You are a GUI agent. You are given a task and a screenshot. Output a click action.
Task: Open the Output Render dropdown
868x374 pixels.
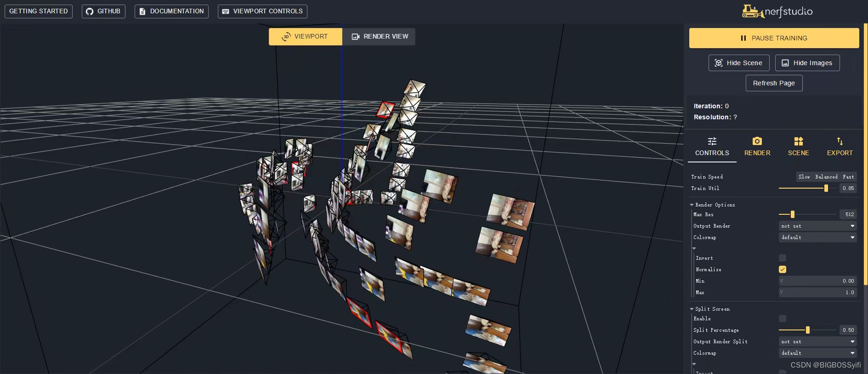pos(818,226)
